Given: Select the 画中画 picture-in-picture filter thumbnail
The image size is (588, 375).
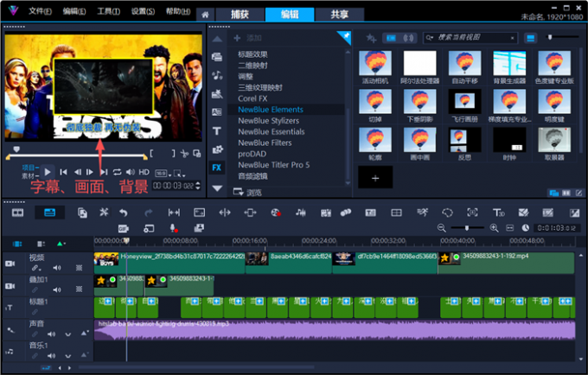Looking at the screenshot, I should coord(419,144).
